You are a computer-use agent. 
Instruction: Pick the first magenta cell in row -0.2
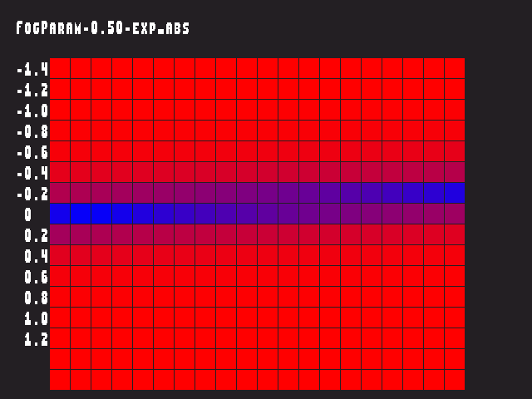[x=60, y=193]
